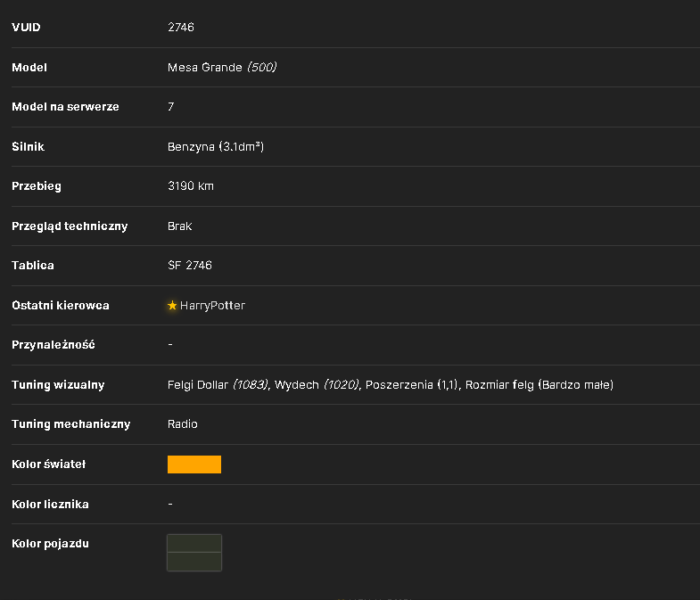Select the lower Kolor pojazdu swatch
Image resolution: width=700 pixels, height=600 pixels.
point(194,562)
